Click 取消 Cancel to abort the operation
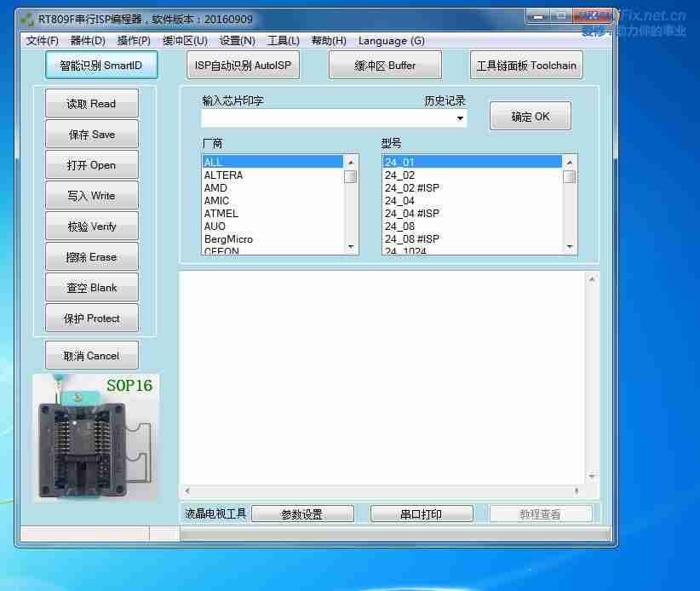700x591 pixels. point(91,354)
